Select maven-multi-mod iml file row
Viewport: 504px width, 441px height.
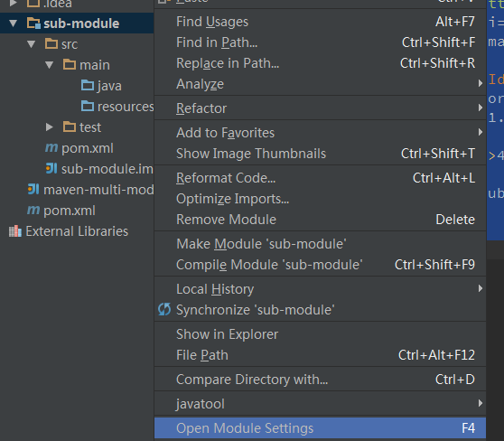pos(77,190)
